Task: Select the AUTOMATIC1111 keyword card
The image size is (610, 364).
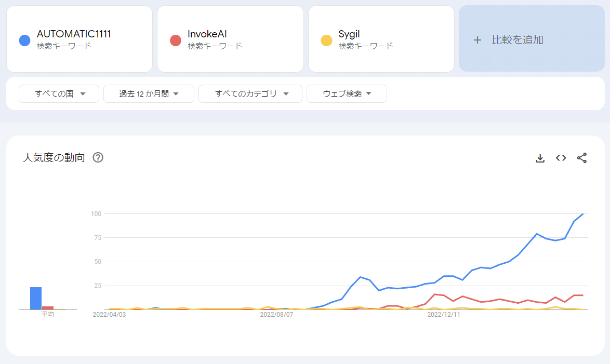Action: point(79,39)
